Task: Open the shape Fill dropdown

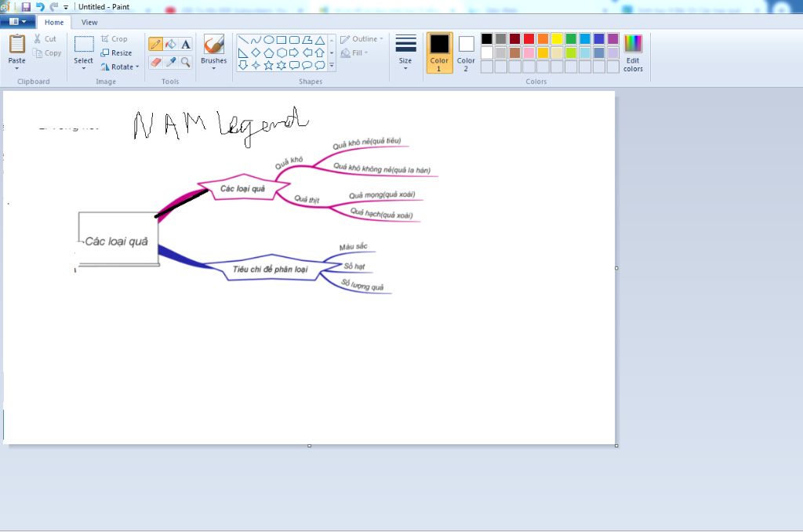Action: pyautogui.click(x=354, y=52)
